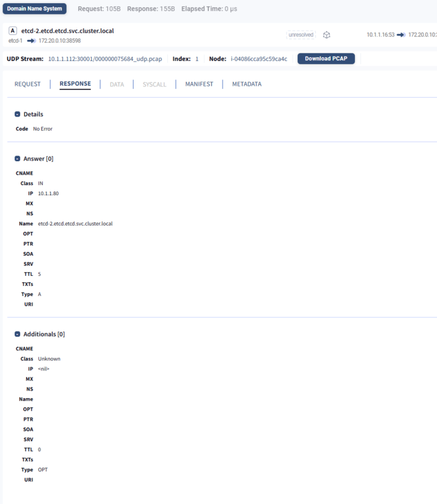Viewport: 437px width, 504px height.
Task: Open the METADATA tab
Action: click(247, 84)
